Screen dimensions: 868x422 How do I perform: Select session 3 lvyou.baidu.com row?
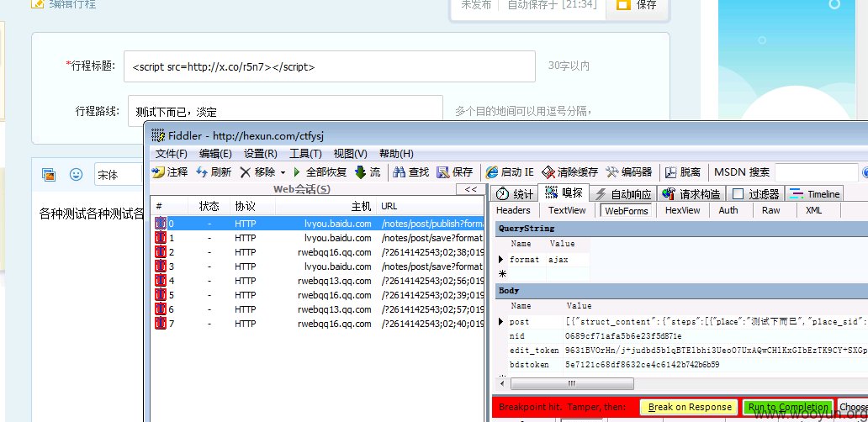click(x=319, y=266)
